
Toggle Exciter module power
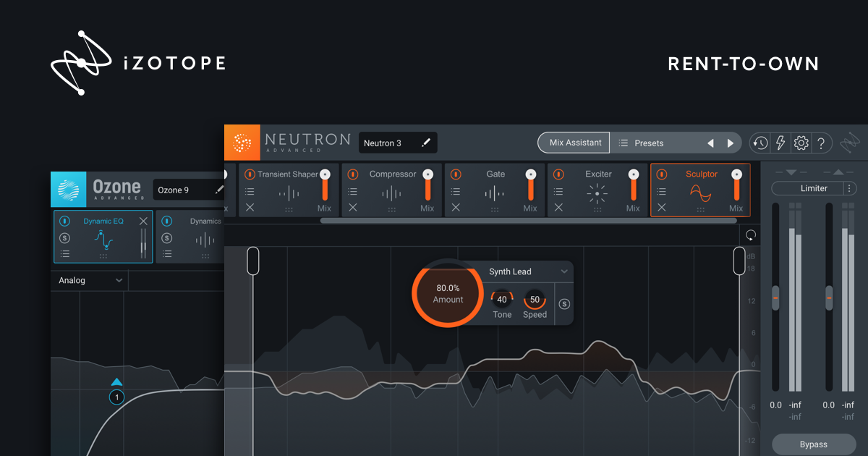pos(558,174)
